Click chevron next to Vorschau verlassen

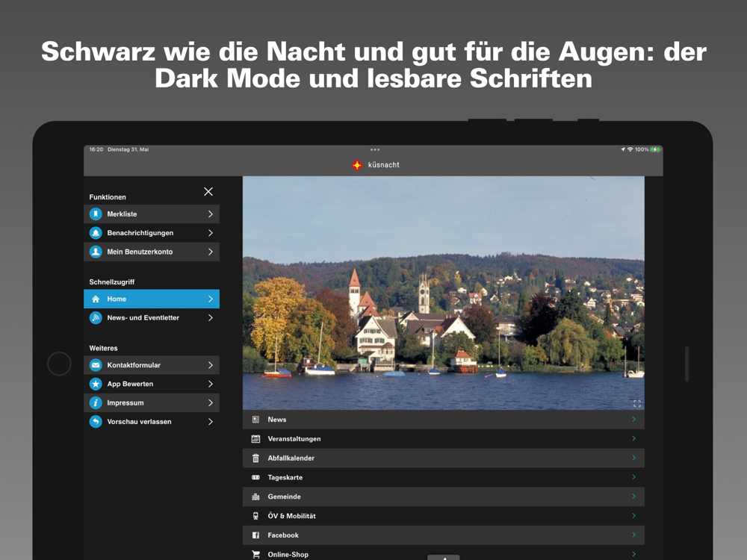[211, 421]
